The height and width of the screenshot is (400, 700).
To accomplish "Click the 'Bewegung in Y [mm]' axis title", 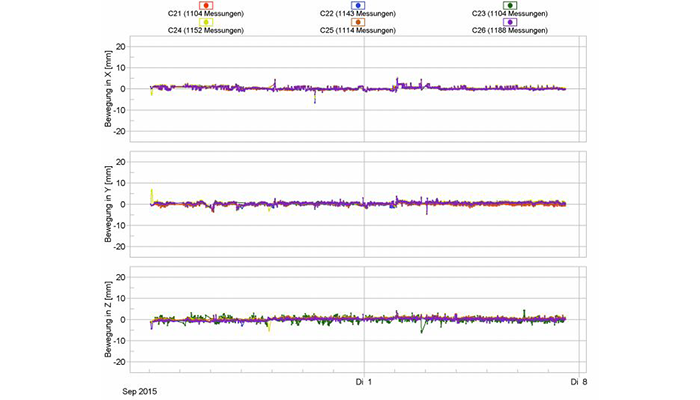I will coord(104,204).
